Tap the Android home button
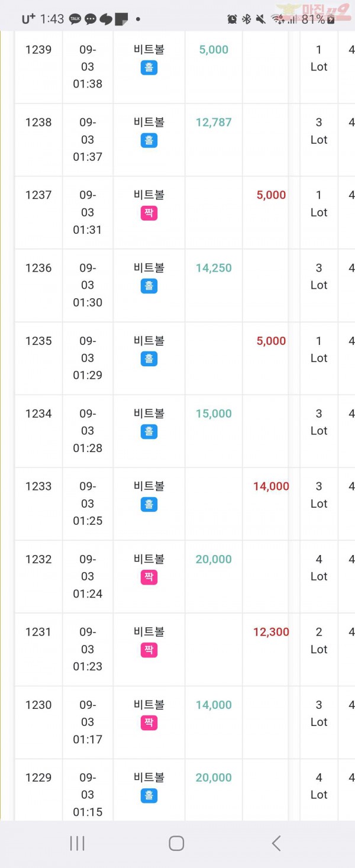This screenshot has width=355, height=868. pyautogui.click(x=176, y=843)
